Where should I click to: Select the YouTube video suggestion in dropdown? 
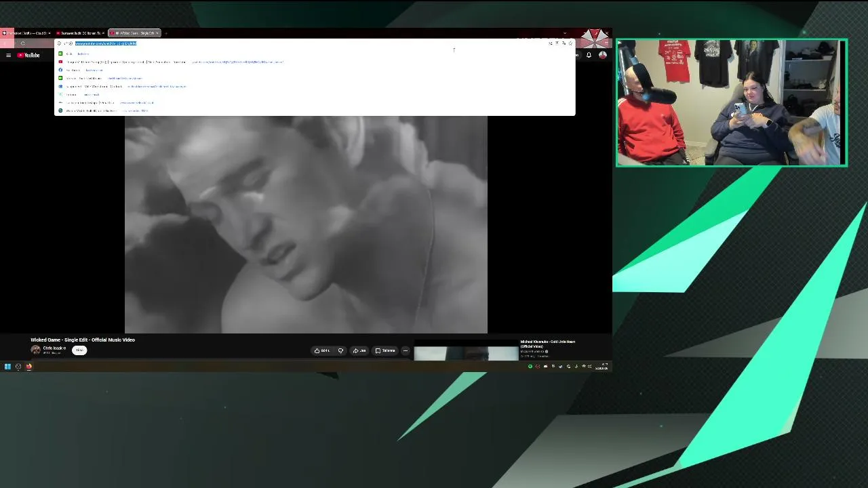click(315, 62)
